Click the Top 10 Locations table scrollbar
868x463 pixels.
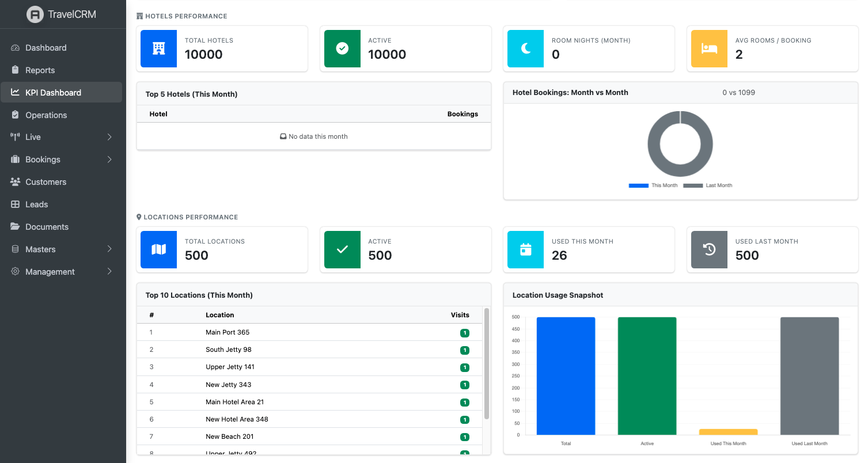coord(487,364)
